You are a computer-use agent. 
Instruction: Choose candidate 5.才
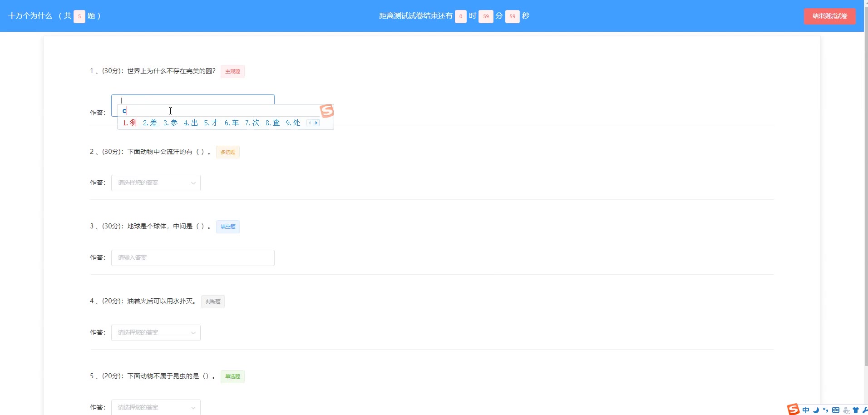[x=211, y=123]
